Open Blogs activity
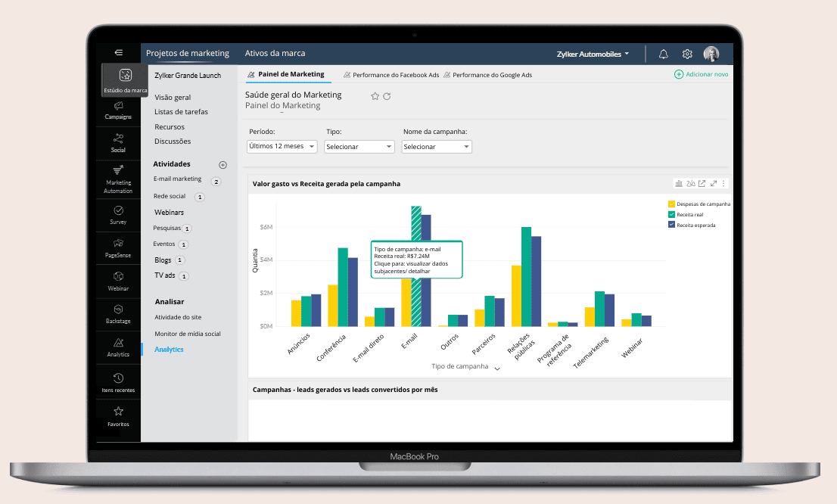 pos(163,260)
